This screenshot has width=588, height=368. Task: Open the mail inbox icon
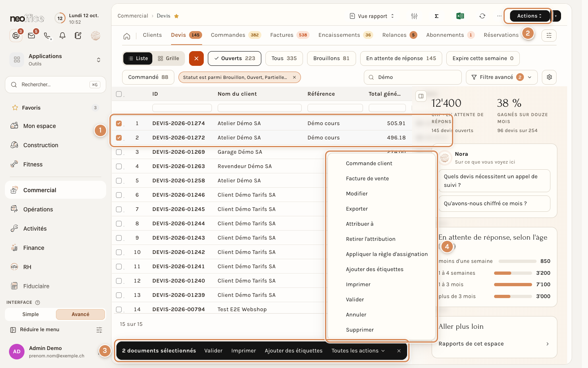coord(31,36)
